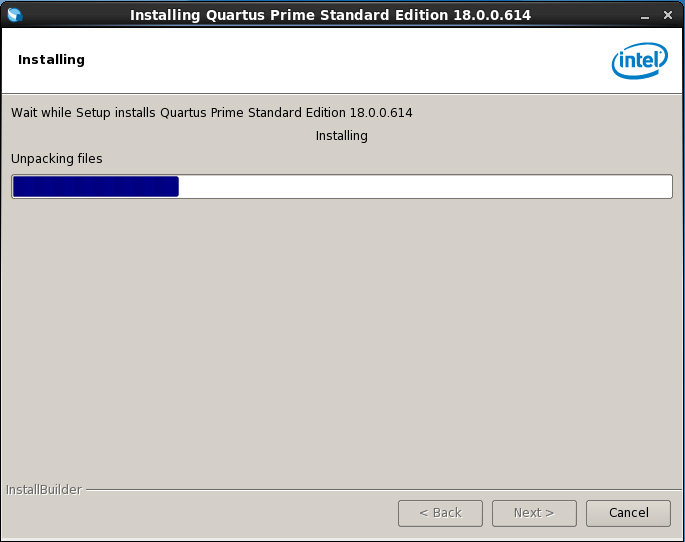Image resolution: width=685 pixels, height=542 pixels.
Task: Click the version number in the window title
Action: 493,15
